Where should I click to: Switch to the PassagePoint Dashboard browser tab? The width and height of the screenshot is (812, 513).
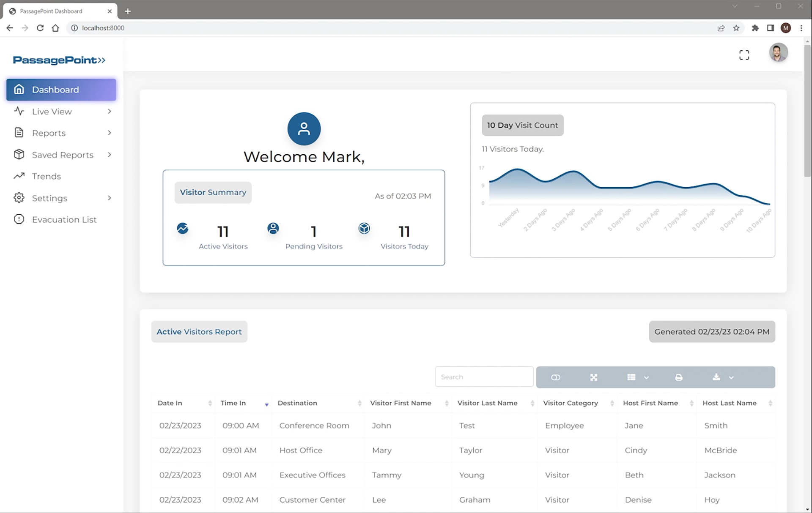(x=51, y=11)
